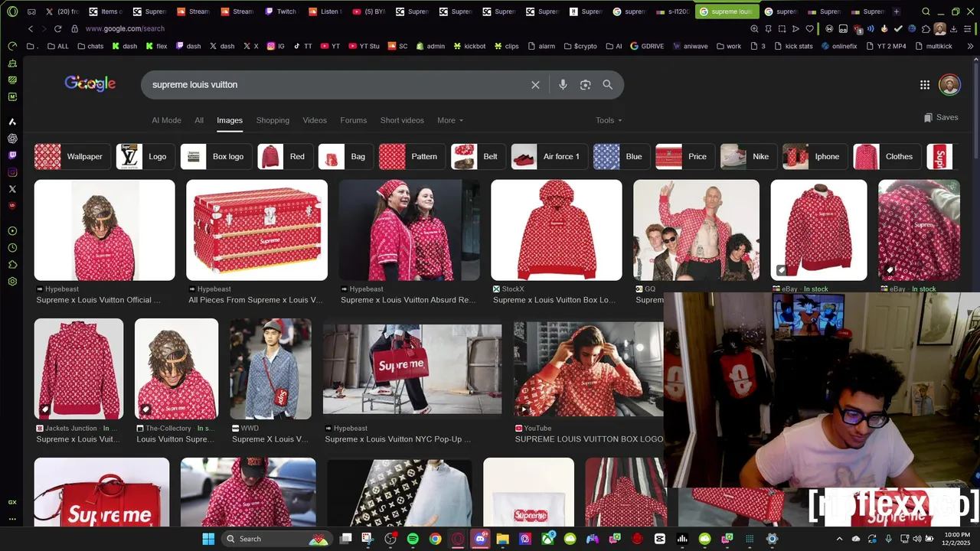The width and height of the screenshot is (980, 551).
Task: Open sidebar settings gear icon
Action: pyautogui.click(x=12, y=282)
